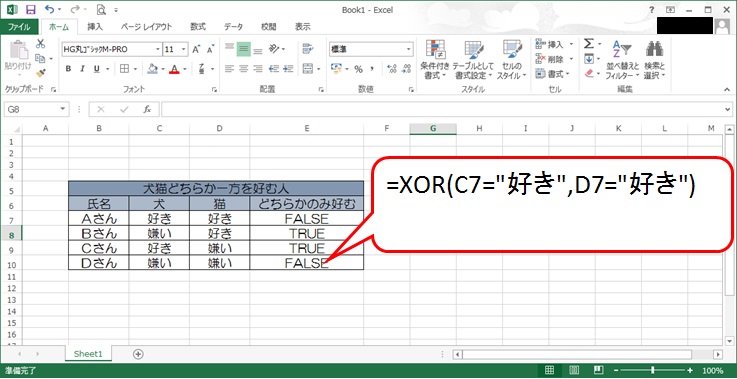The height and width of the screenshot is (379, 737).
Task: Decrease font size with small A
Action: point(211,49)
